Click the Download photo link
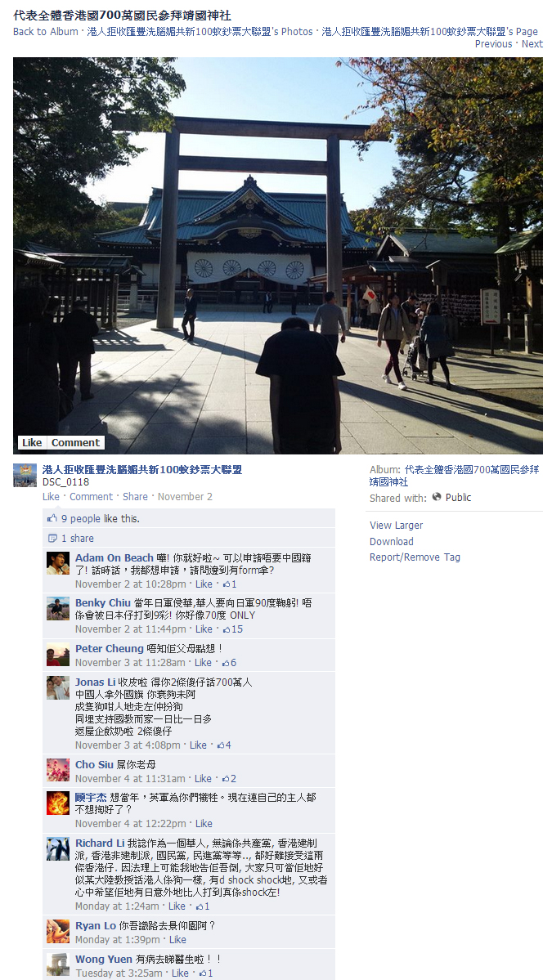This screenshot has height=980, width=552. point(392,541)
